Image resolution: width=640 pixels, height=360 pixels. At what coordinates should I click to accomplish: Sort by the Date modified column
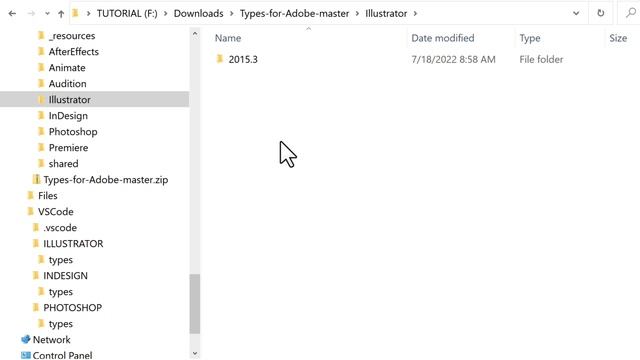(x=443, y=38)
